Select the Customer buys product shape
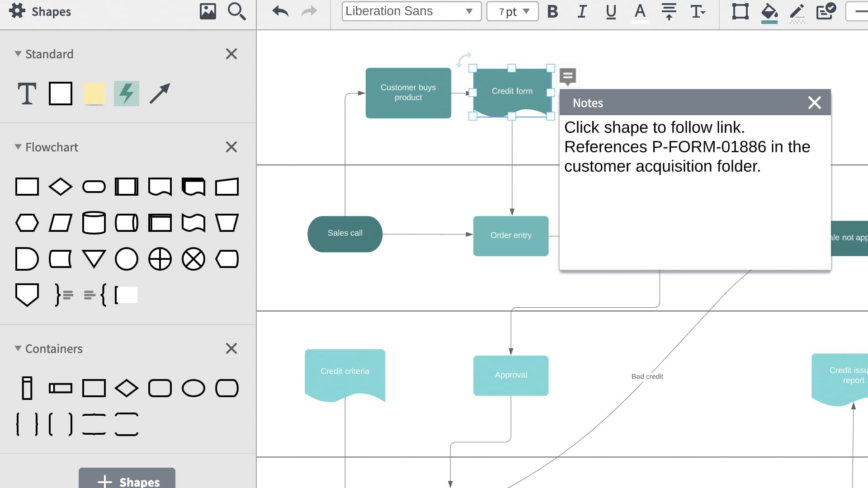 [408, 93]
